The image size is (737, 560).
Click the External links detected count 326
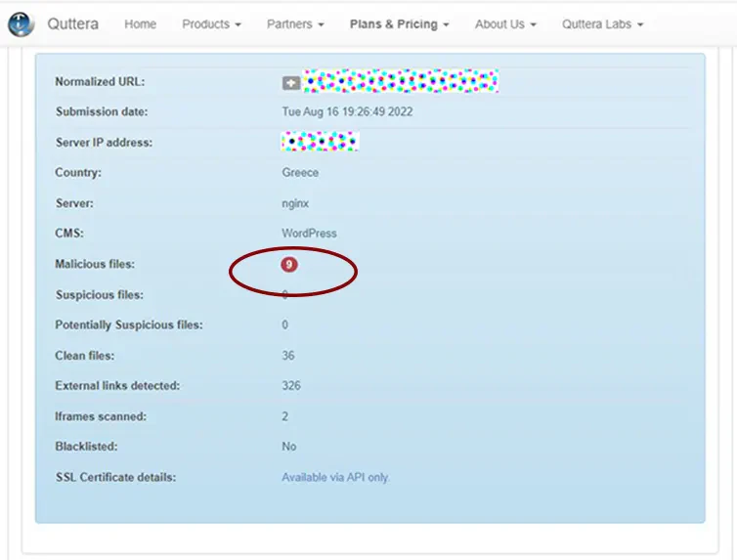coord(291,386)
